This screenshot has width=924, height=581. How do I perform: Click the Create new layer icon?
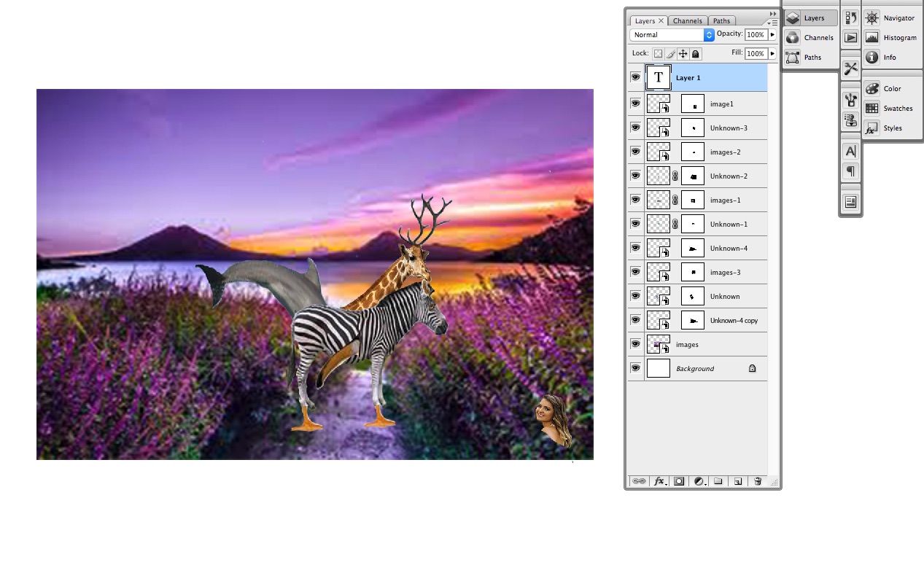click(x=738, y=481)
